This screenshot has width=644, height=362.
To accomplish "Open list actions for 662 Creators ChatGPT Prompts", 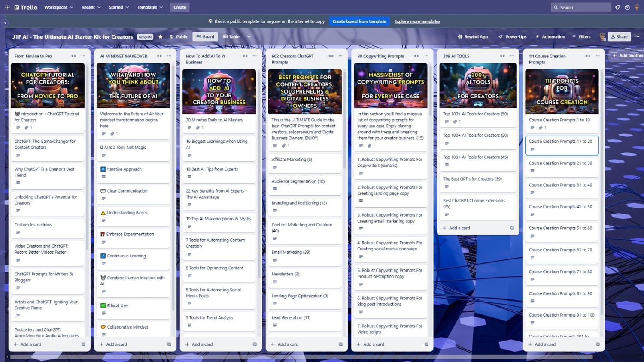I will 340,56.
